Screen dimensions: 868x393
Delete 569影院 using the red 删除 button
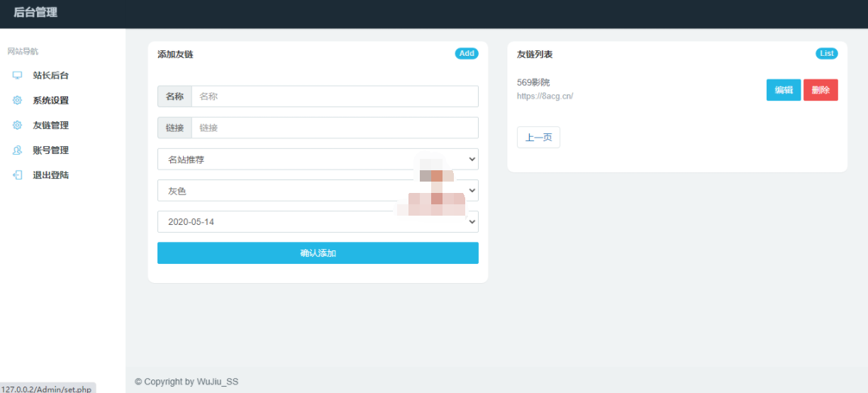tap(820, 90)
